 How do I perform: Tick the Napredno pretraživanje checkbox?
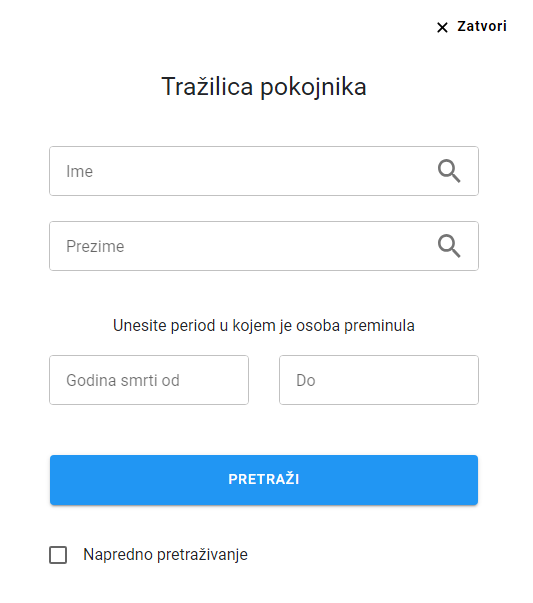58,555
